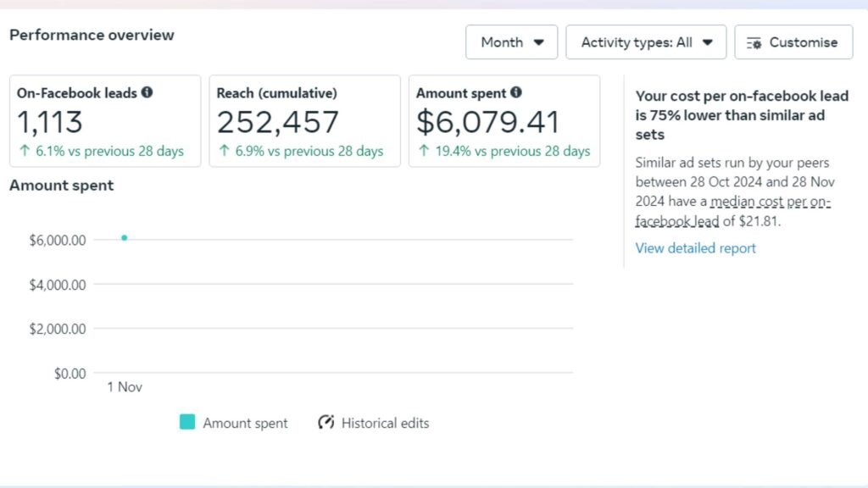Open the Customise settings button
The height and width of the screenshot is (488, 868).
click(793, 42)
